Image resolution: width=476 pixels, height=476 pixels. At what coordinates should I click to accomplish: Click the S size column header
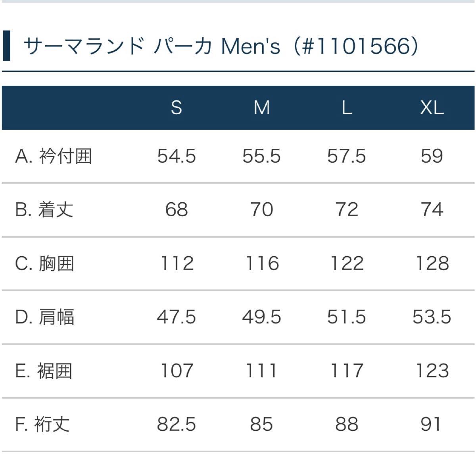point(176,108)
